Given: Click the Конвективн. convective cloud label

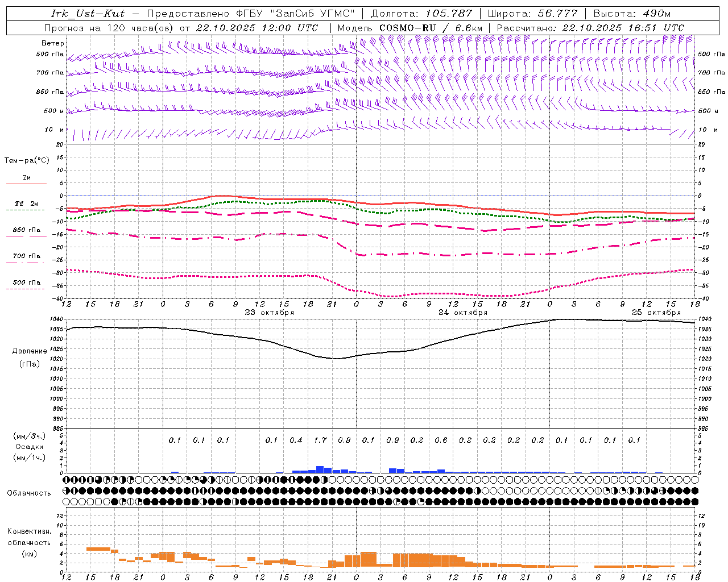Looking at the screenshot, I should click(x=29, y=532).
